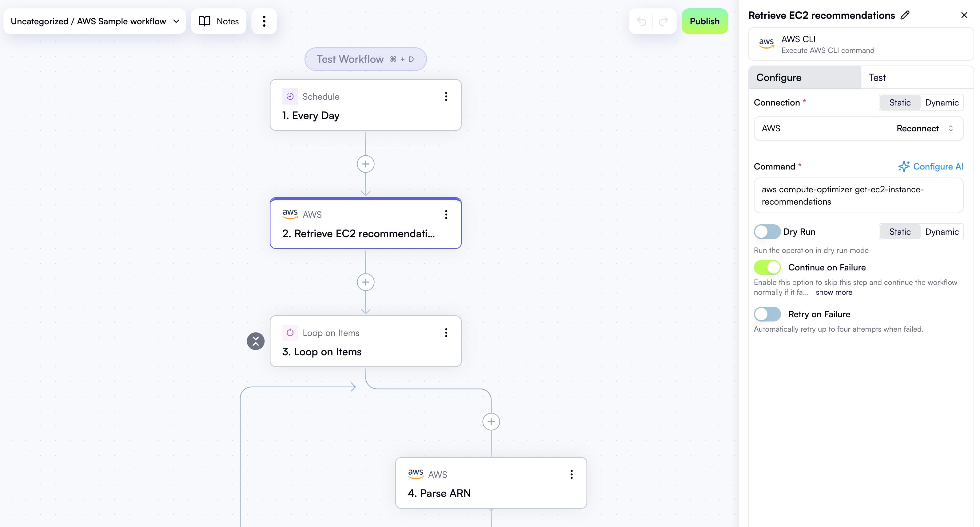The image size is (980, 527).
Task: Click the Publish button
Action: tap(704, 21)
